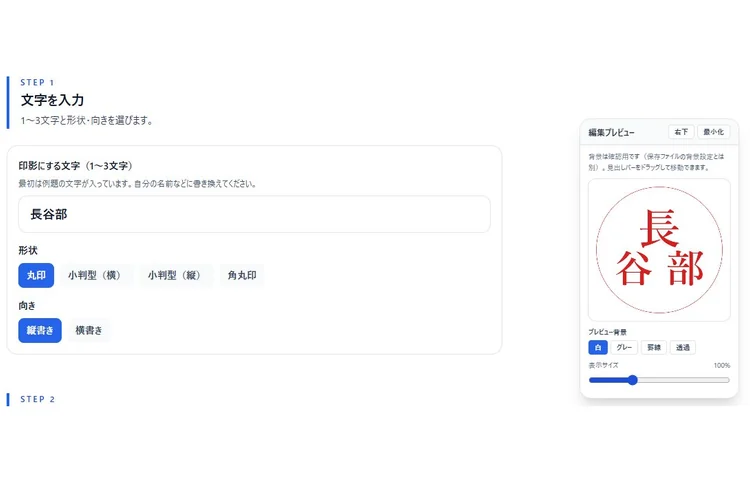The width and height of the screenshot is (750, 482).
Task: Set preview background to 白
Action: (598, 348)
